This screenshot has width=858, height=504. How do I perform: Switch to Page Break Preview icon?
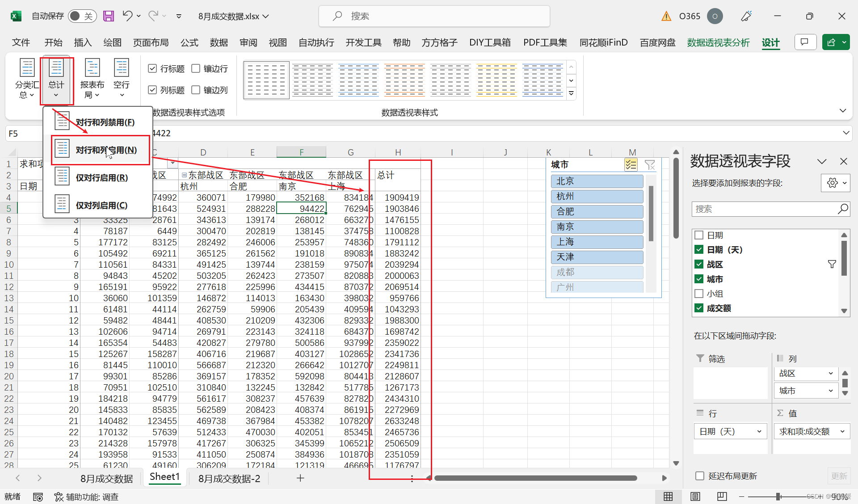722,496
